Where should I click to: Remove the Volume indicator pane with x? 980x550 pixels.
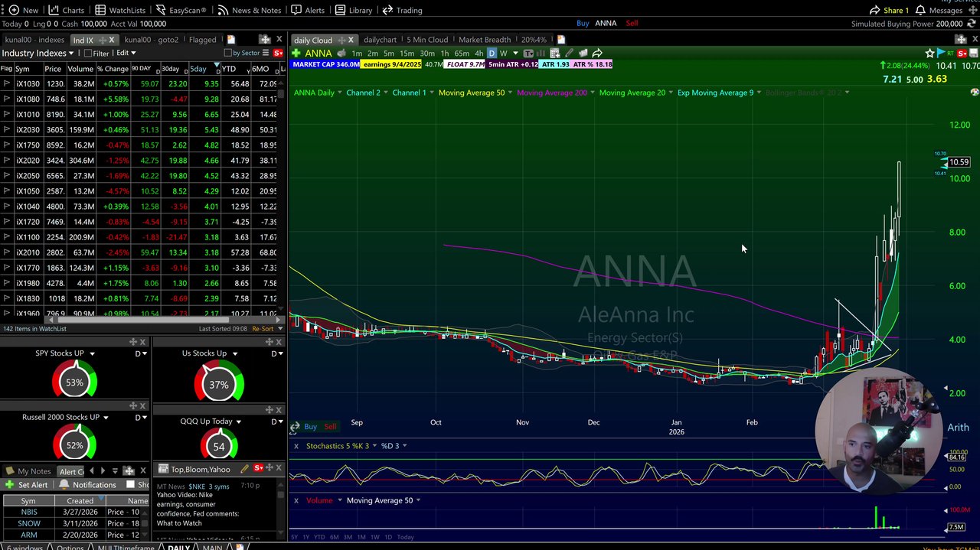(x=296, y=500)
